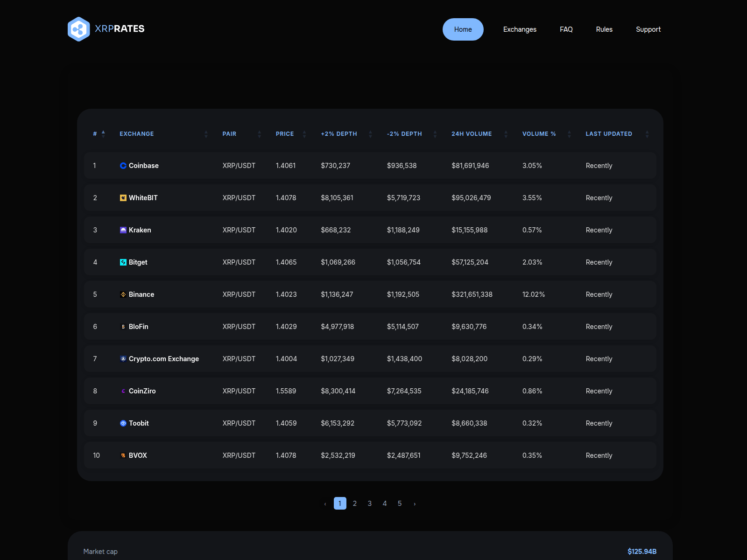Click the $125.94B market cap value
The height and width of the screenshot is (560, 747).
point(642,552)
